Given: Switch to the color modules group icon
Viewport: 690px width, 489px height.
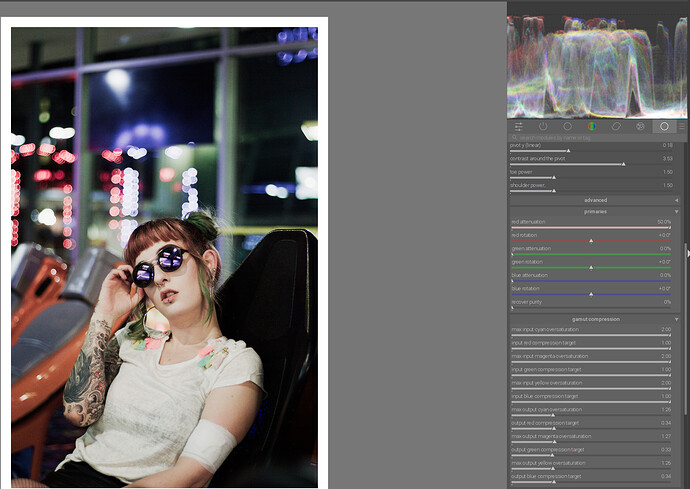Looking at the screenshot, I should point(591,127).
